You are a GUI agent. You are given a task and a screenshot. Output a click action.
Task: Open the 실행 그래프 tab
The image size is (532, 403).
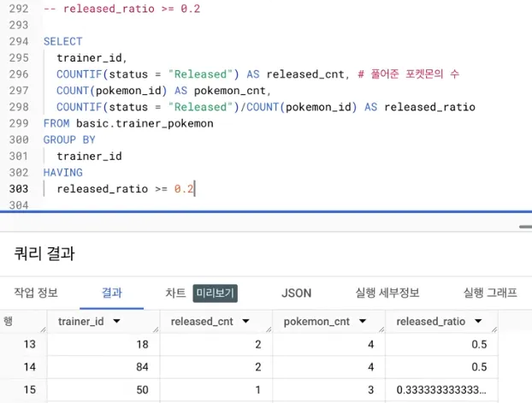click(490, 293)
